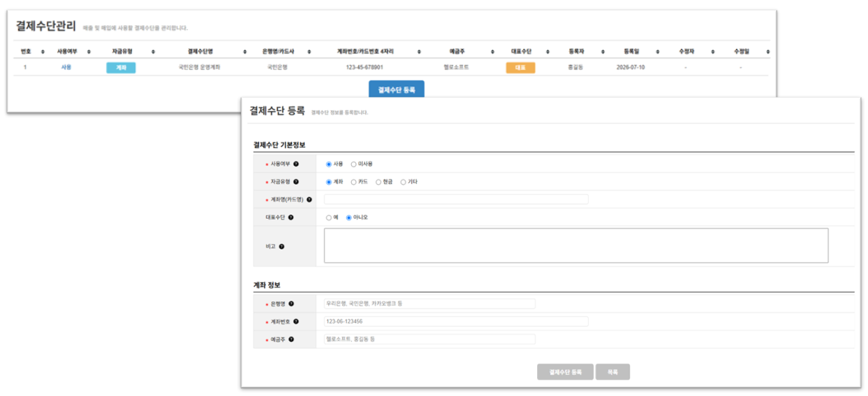Click 국민은행 cell in 은행명/카드사 column
This screenshot has width=868, height=396.
coord(277,68)
